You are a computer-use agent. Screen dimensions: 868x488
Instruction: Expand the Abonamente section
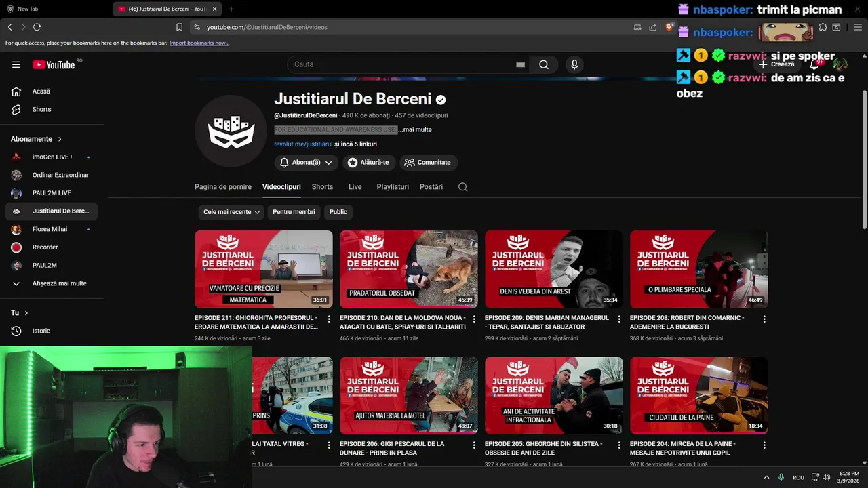[36, 139]
